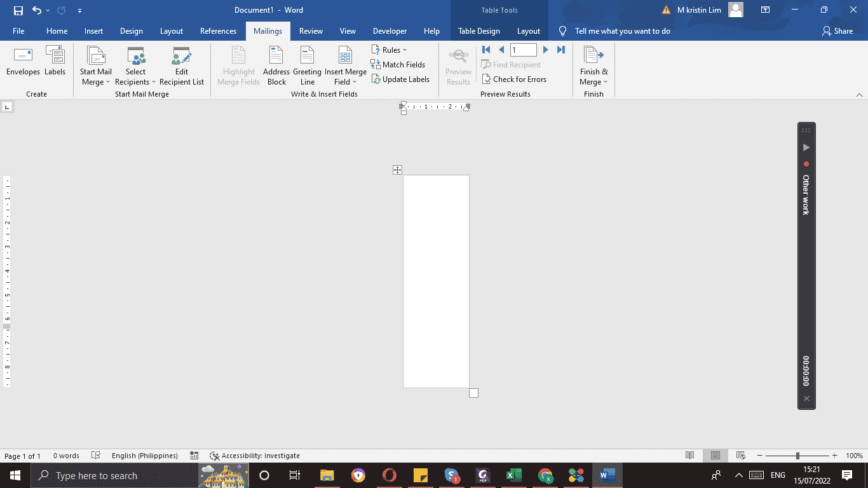Open the Select Recipients dropdown
This screenshot has width=868, height=488.
[x=135, y=66]
